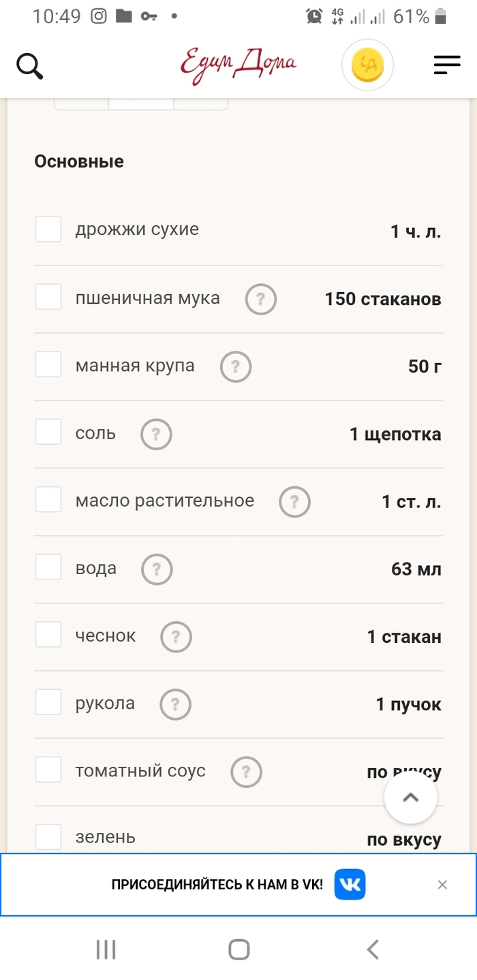This screenshot has width=477, height=980.
Task: Open the hint icon near масло растительное
Action: (294, 502)
